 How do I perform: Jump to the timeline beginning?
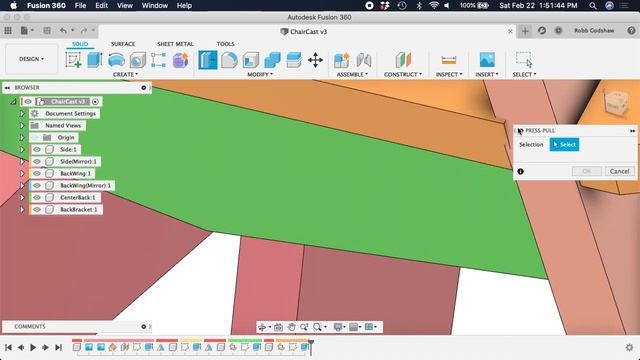point(8,347)
